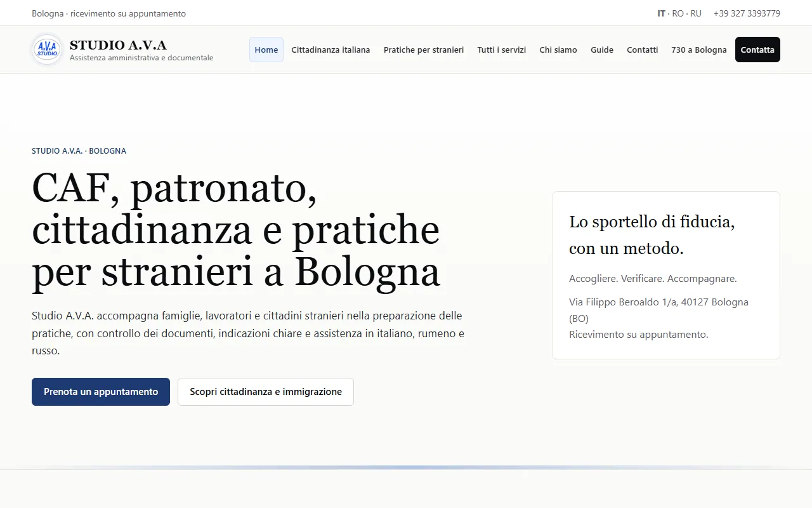Open Contatti in the navigation bar
812x508 pixels.
[643, 50]
